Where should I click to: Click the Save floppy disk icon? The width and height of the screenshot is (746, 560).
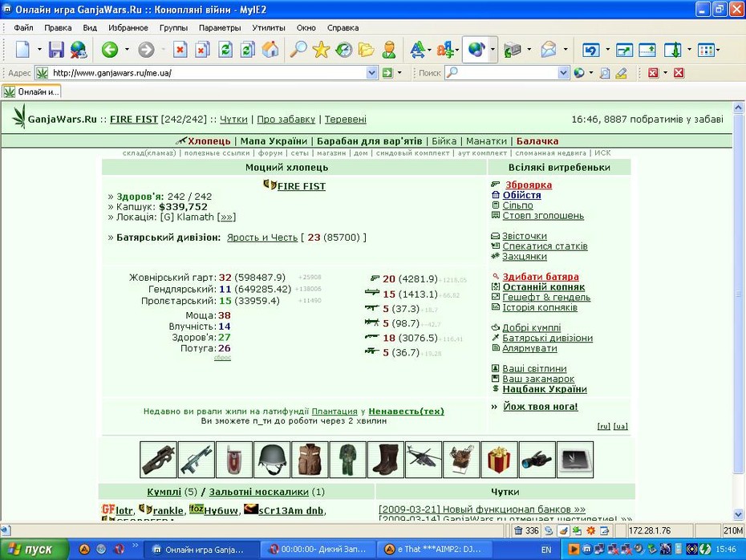56,50
